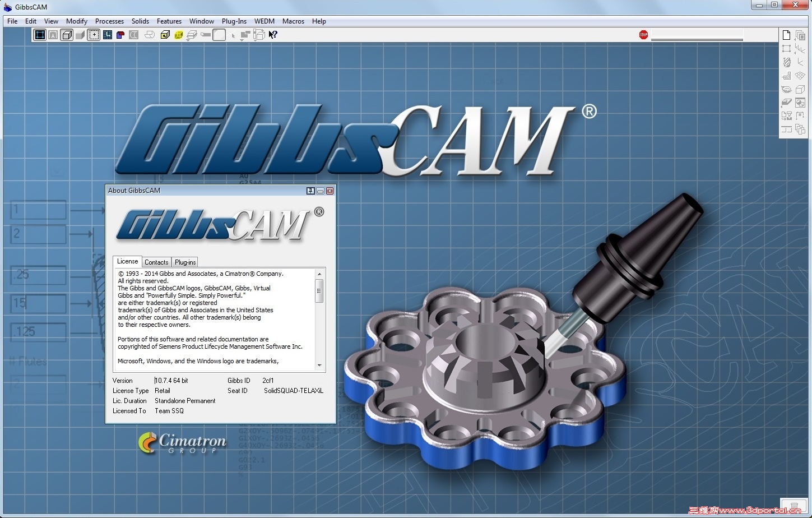Click the highlighted yellow wireframe cube icon
Viewport: 812px width, 518px height.
click(x=179, y=35)
